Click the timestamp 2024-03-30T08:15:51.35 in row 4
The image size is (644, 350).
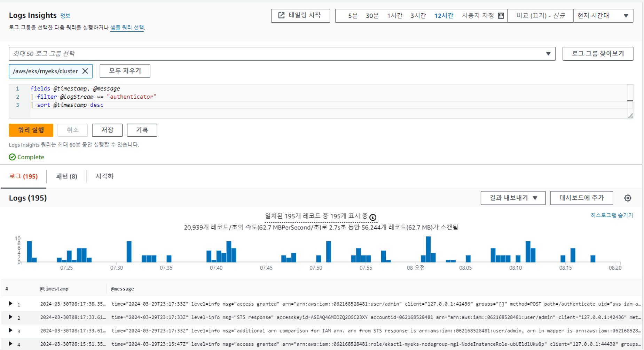point(73,344)
